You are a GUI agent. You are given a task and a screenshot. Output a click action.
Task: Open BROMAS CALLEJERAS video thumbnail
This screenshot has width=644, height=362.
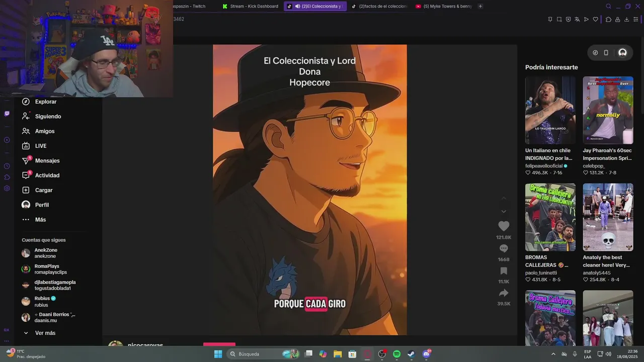pos(550,217)
